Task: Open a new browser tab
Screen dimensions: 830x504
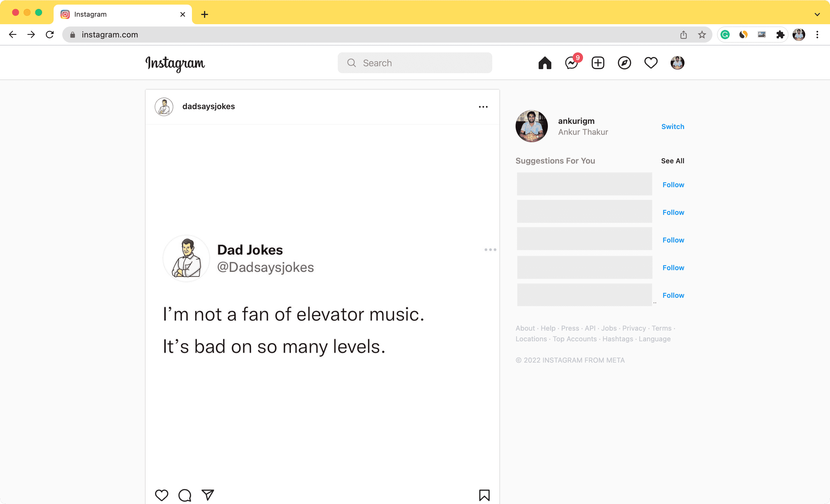Action: pos(204,14)
